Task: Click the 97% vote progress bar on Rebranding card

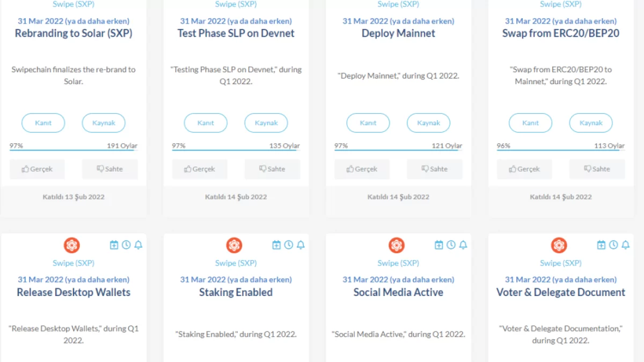Action: pyautogui.click(x=74, y=150)
